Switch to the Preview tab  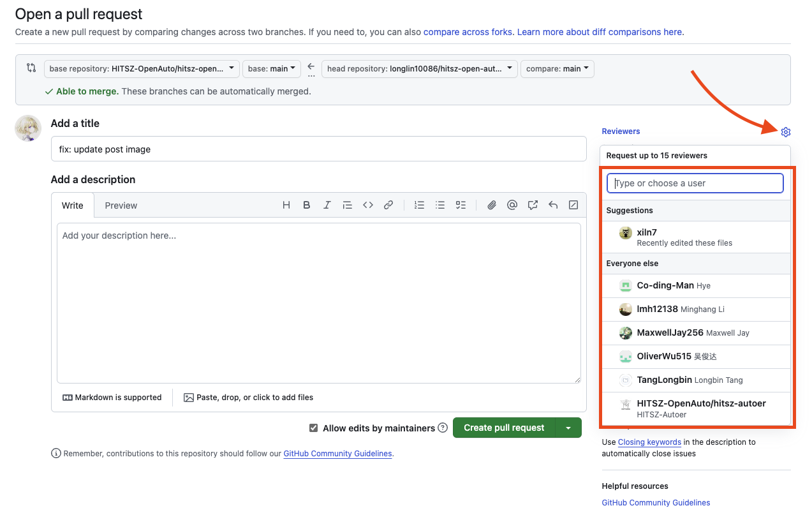(x=121, y=205)
